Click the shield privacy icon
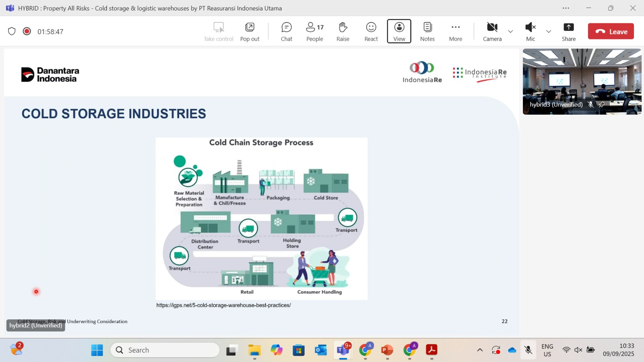Screen dimensions: 644x362 coord(12,31)
